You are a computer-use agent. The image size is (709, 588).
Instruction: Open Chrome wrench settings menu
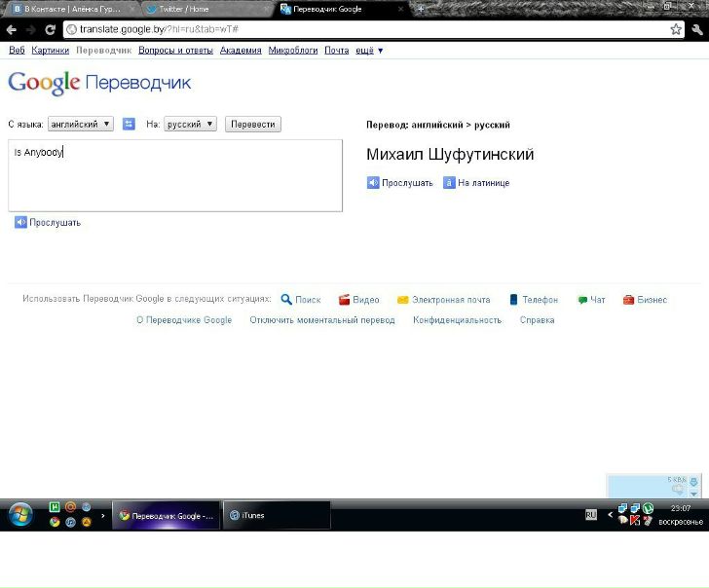[x=697, y=29]
